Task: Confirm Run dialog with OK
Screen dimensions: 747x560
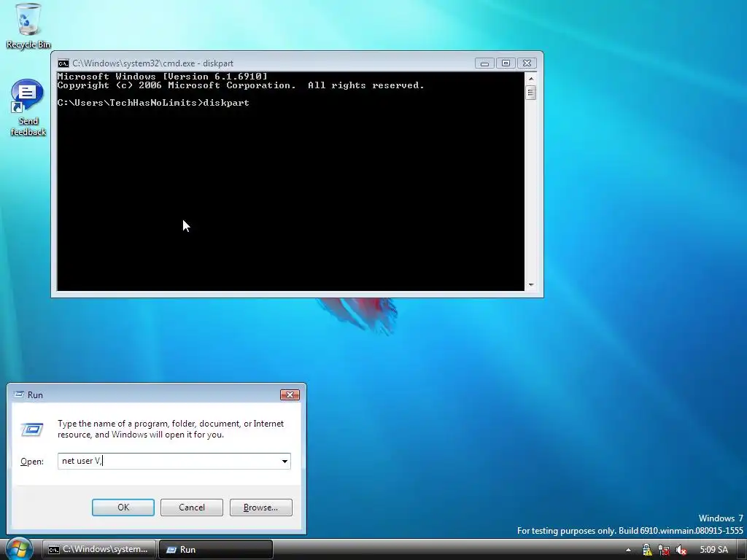Action: click(x=123, y=507)
